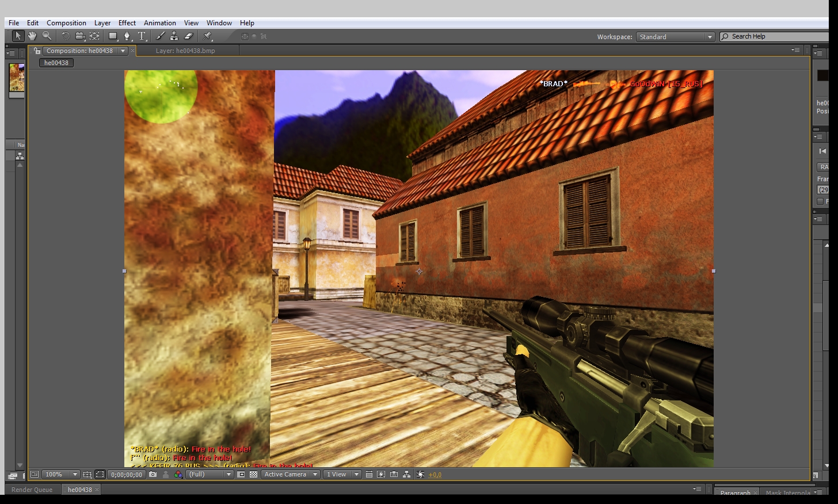Image resolution: width=838 pixels, height=504 pixels.
Task: Switch to the Layer: he00438.bmp tab
Action: (185, 51)
